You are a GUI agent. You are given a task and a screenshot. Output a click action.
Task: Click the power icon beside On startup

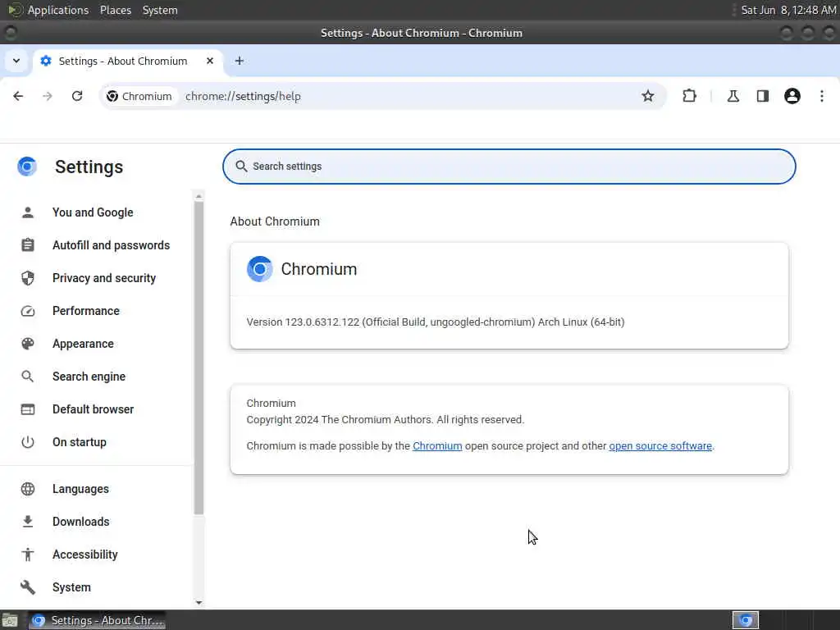[28, 442]
